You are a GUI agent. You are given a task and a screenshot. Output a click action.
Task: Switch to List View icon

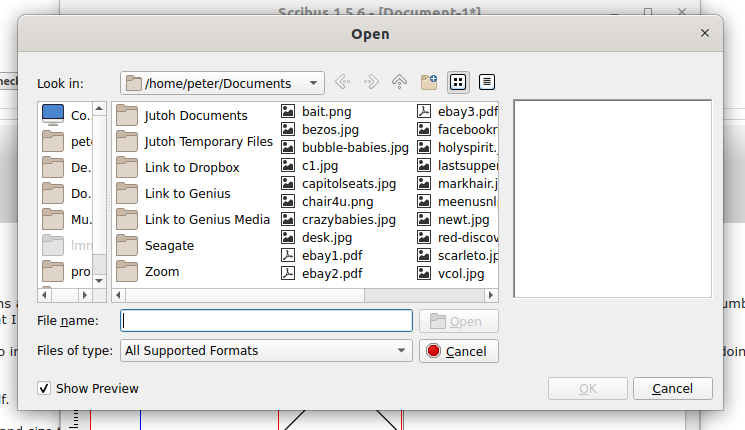[x=458, y=83]
